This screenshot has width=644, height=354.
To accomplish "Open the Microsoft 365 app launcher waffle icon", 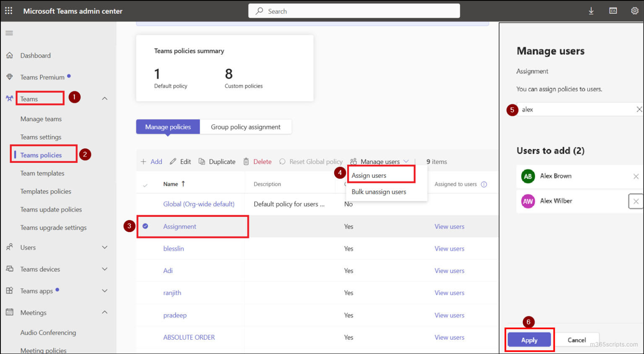I will coord(8,10).
